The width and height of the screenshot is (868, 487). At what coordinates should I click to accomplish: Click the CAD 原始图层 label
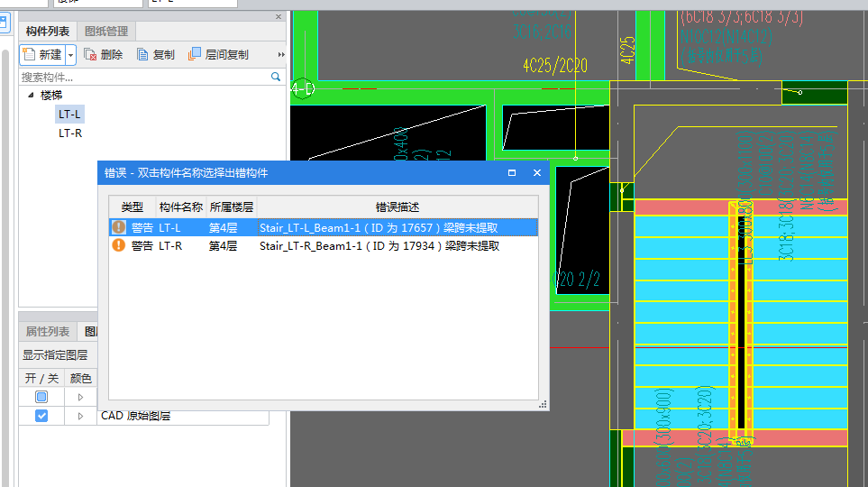[x=135, y=416]
